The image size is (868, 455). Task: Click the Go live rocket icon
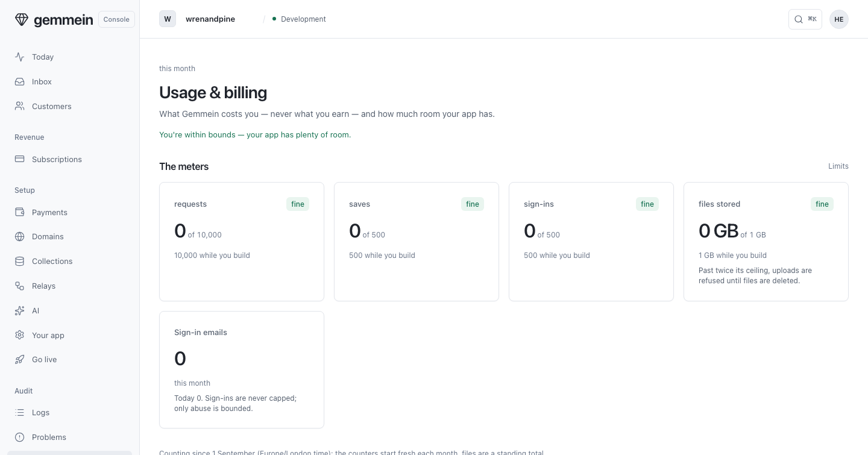(x=20, y=359)
